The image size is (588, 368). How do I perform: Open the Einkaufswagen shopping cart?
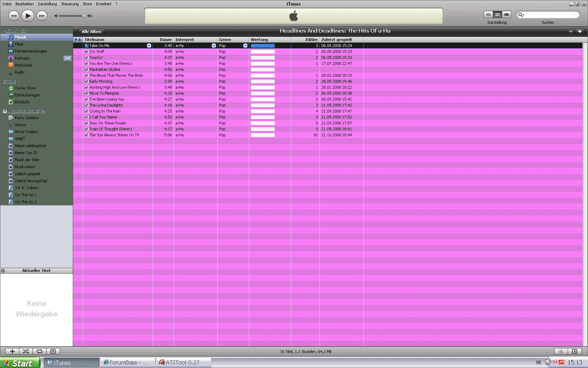[x=36, y=95]
